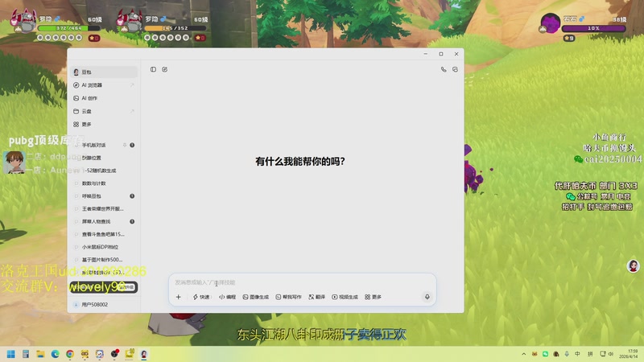Click the 中 input method indicator
The height and width of the screenshot is (362, 644).
(577, 354)
